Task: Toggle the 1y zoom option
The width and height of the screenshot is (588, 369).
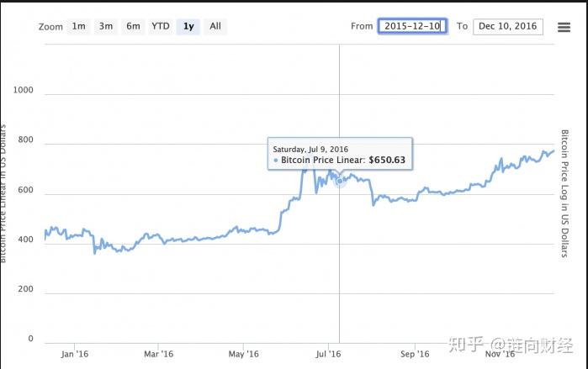Action: (x=188, y=26)
